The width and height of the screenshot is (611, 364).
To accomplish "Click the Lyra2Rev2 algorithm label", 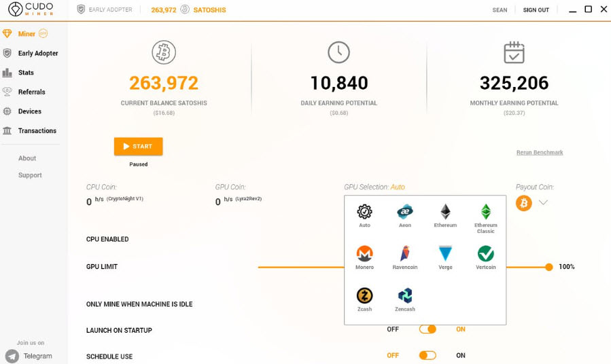I will point(249,198).
